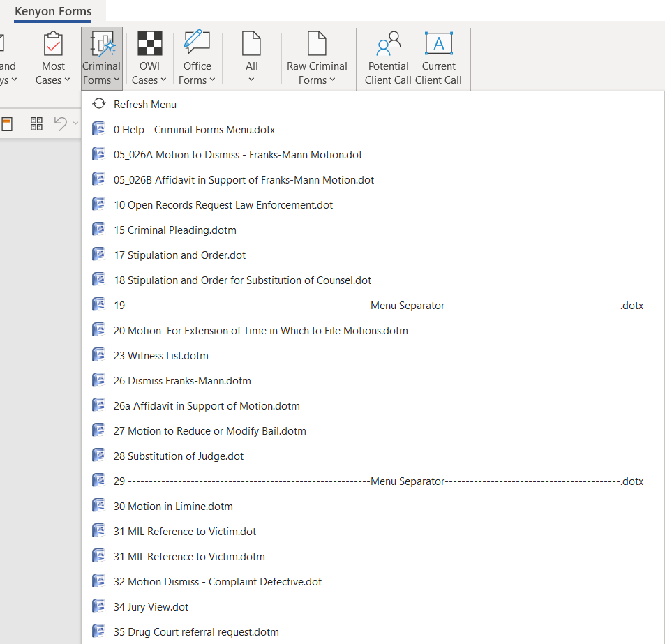
Task: Click Word template icon beside 32 Motion Dismiss
Action: (x=99, y=581)
